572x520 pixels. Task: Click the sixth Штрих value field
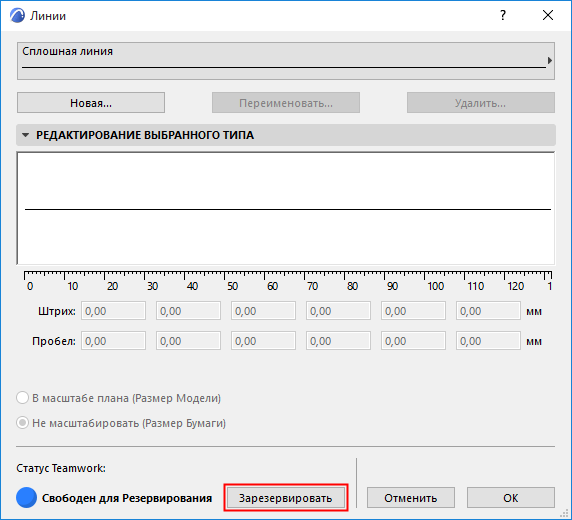coord(488,311)
